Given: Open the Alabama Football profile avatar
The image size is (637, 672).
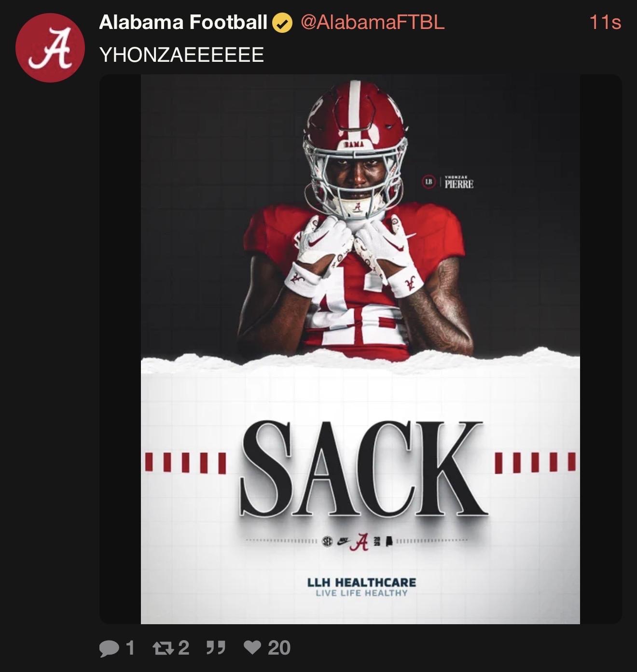Looking at the screenshot, I should pyautogui.click(x=50, y=48).
